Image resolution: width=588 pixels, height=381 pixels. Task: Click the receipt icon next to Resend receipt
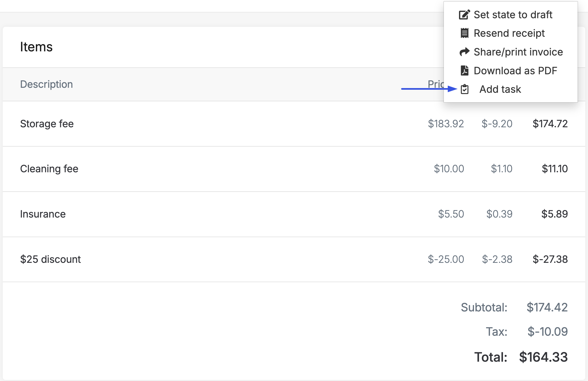(465, 33)
